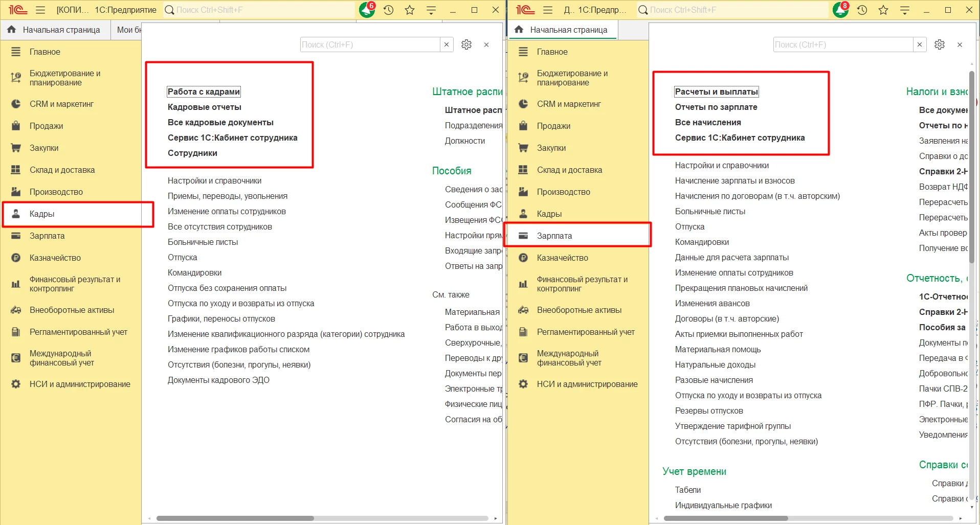Open notifications bell in right window

pyautogui.click(x=840, y=10)
